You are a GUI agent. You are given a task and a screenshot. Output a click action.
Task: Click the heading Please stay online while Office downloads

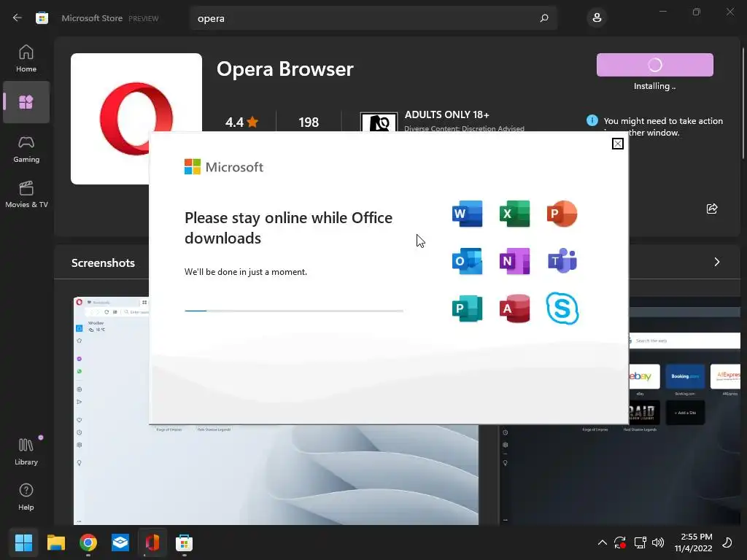pyautogui.click(x=288, y=227)
